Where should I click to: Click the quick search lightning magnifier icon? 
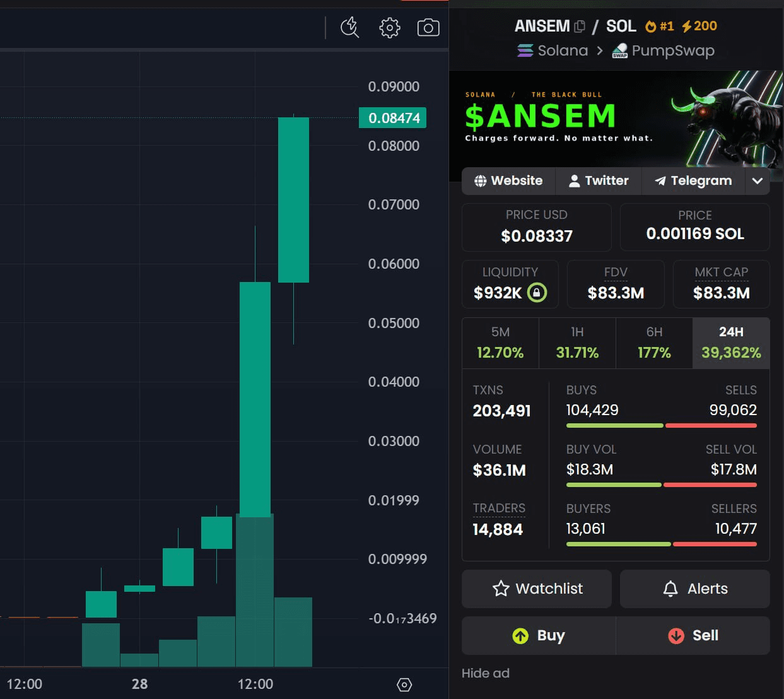tap(349, 28)
